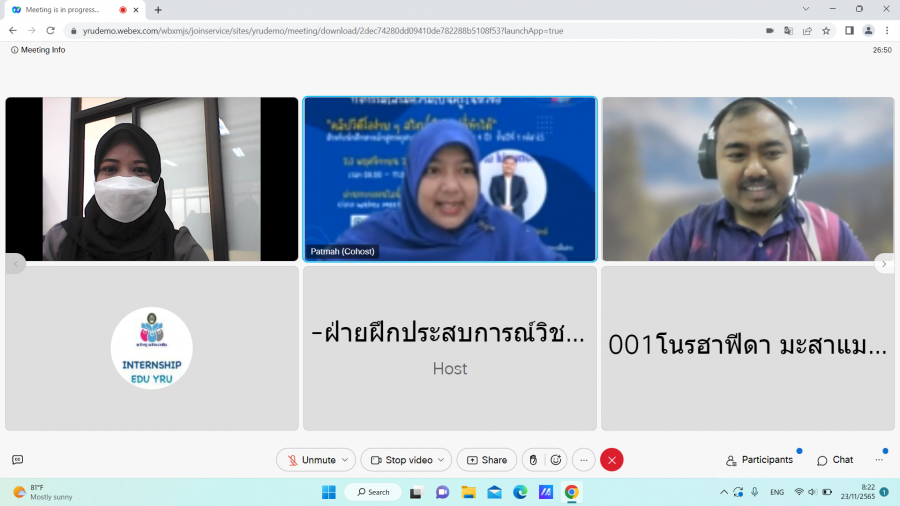Click the red Leave meeting button
Screen dimensions: 900x506
[612, 460]
